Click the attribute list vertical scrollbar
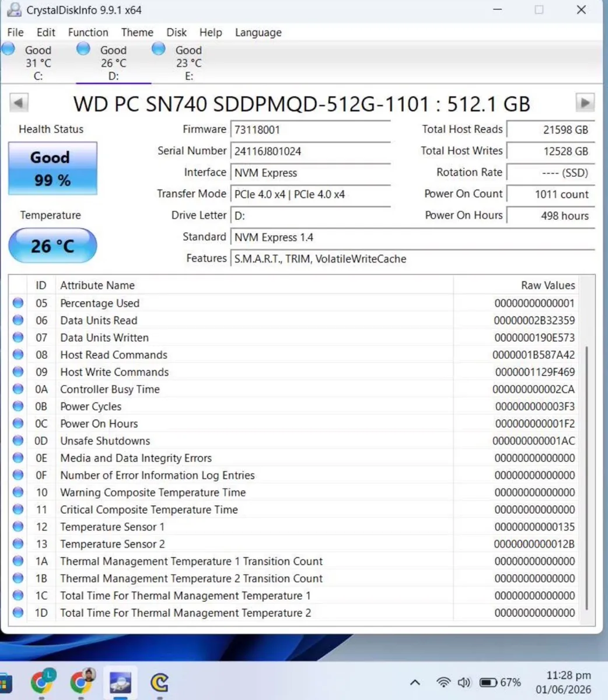 tap(587, 477)
